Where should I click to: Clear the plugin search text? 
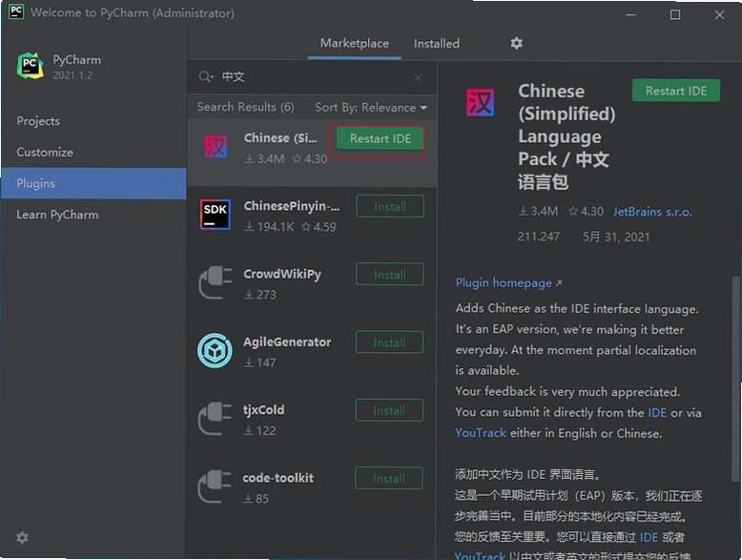pyautogui.click(x=418, y=77)
